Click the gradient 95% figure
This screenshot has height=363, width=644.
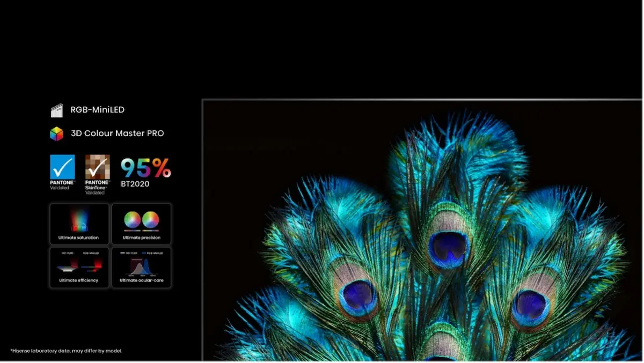pyautogui.click(x=145, y=168)
